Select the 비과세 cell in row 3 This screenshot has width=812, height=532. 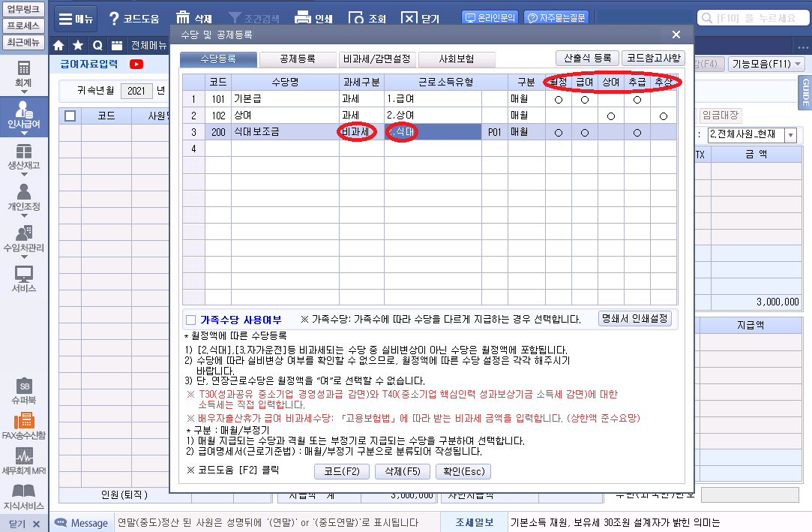point(361,132)
